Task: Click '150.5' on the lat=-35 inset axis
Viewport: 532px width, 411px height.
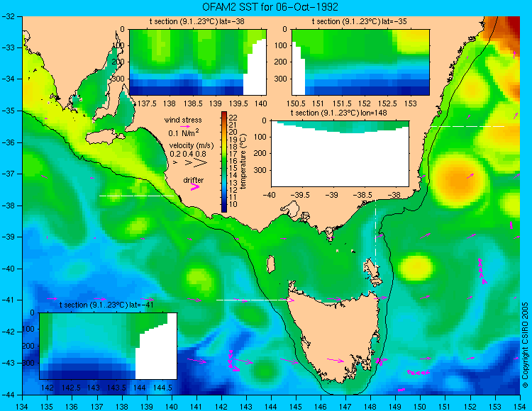Action: coord(295,103)
